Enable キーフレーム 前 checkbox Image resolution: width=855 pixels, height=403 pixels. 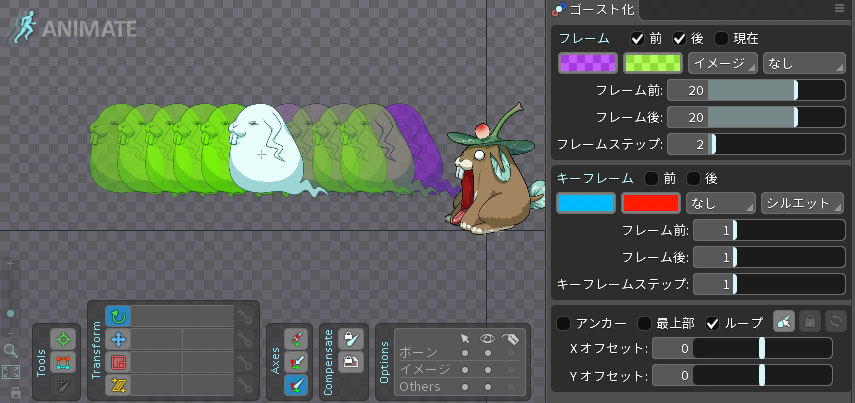click(x=651, y=178)
